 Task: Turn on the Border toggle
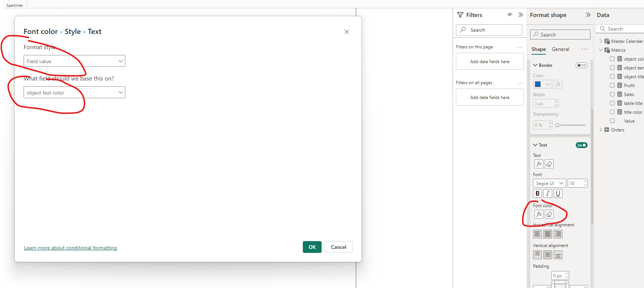(582, 65)
